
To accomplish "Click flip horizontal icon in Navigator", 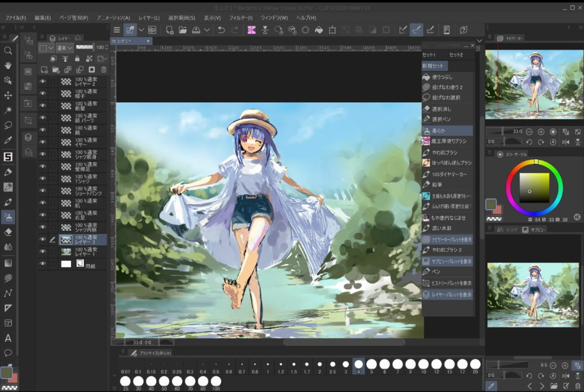I will pyautogui.click(x=566, y=142).
